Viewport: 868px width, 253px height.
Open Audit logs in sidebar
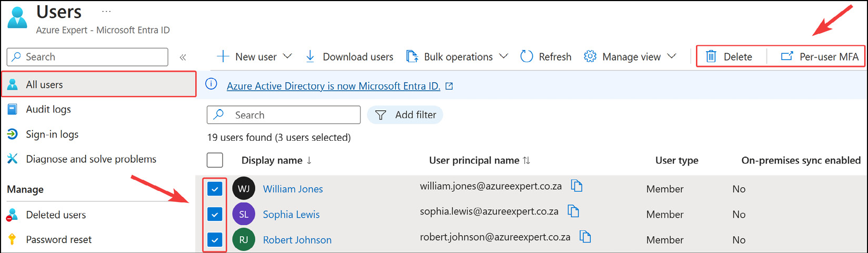(x=48, y=109)
